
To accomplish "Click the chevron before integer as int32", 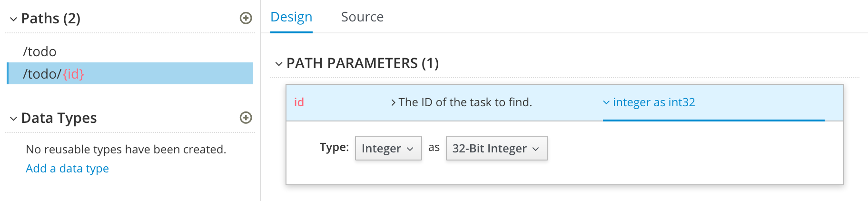I will point(606,102).
